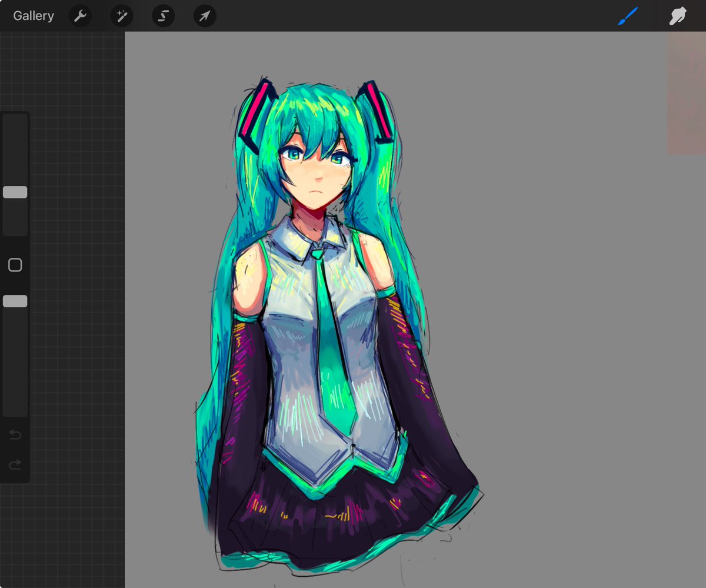Screen dimensions: 706x588
Task: Select the Smudge tool
Action: click(x=678, y=16)
